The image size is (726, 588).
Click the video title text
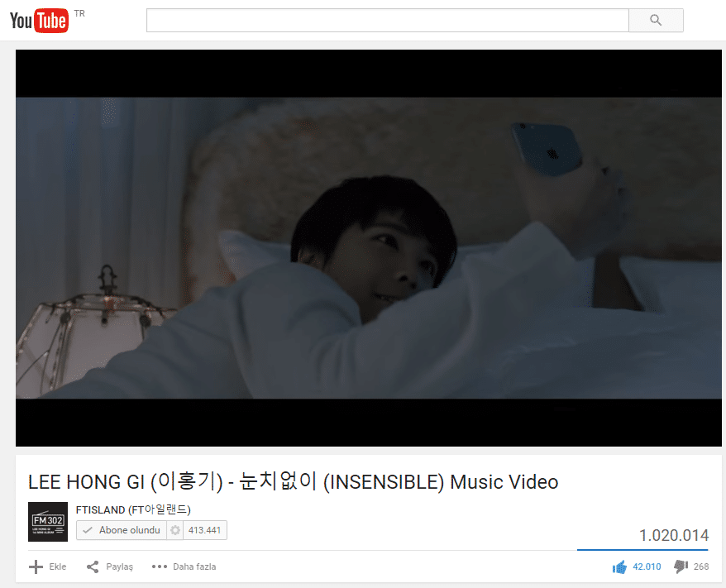point(293,482)
